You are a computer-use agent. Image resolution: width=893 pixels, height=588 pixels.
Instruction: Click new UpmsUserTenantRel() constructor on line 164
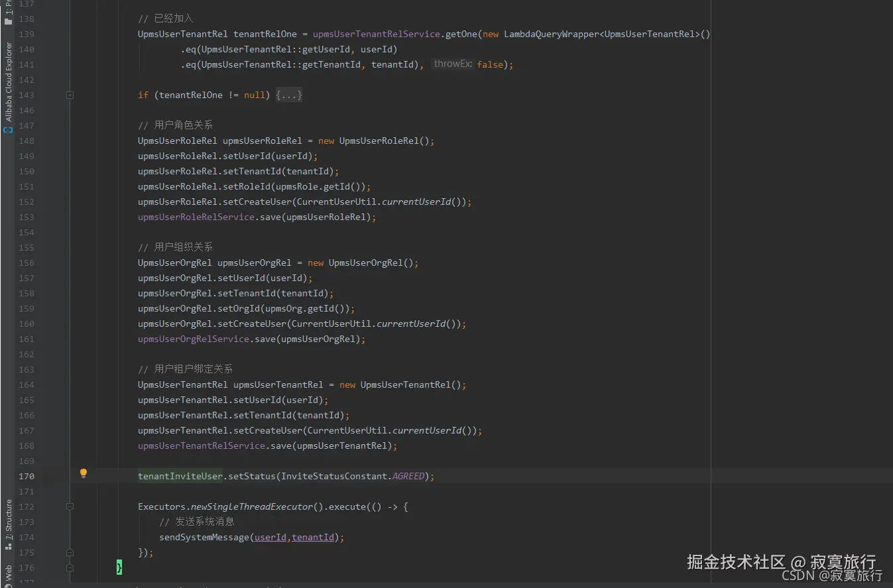click(x=400, y=384)
